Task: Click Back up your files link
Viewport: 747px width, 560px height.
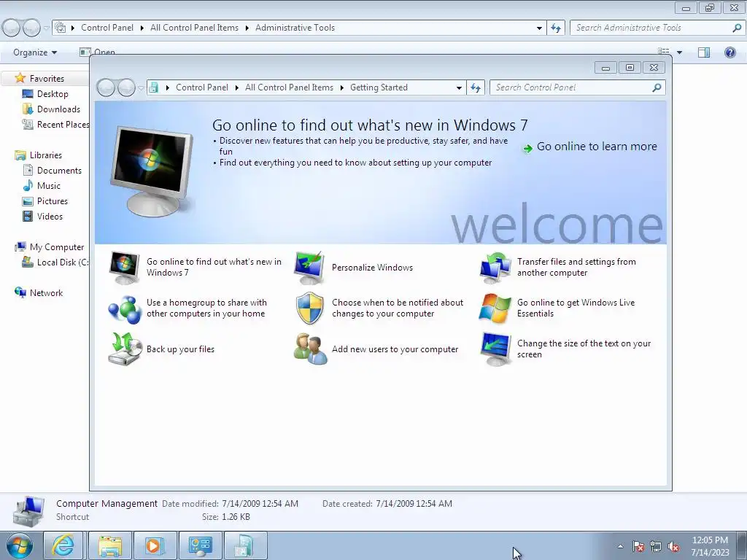Action: point(181,349)
